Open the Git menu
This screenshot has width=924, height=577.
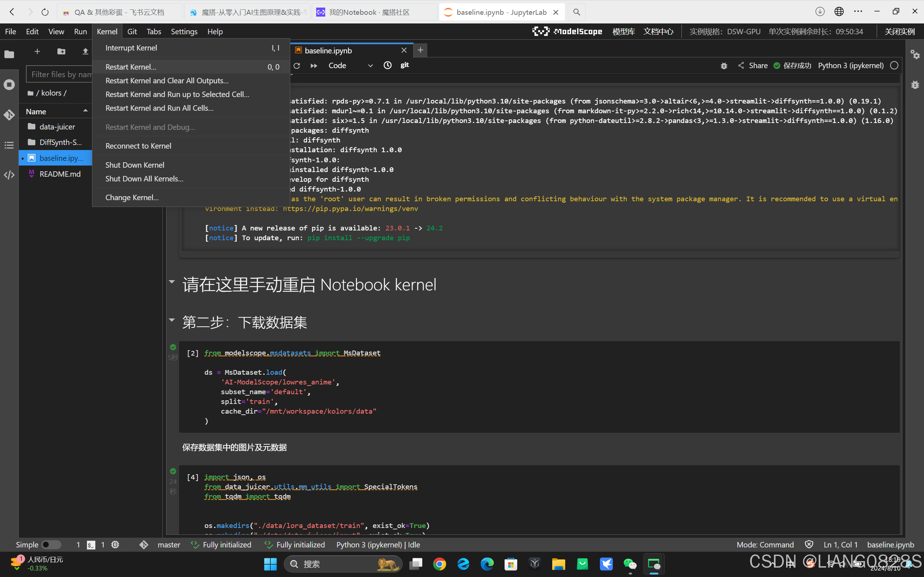tap(132, 31)
